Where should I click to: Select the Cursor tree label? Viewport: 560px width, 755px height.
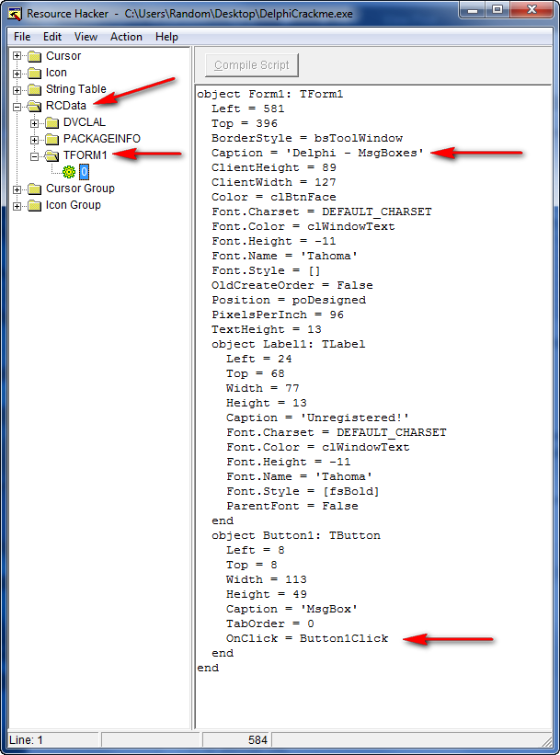(x=63, y=56)
